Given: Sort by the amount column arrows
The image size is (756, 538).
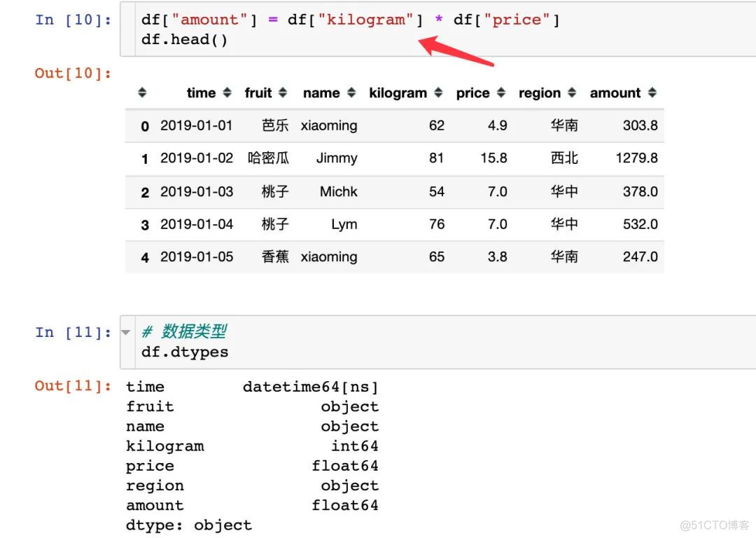Looking at the screenshot, I should point(652,92).
